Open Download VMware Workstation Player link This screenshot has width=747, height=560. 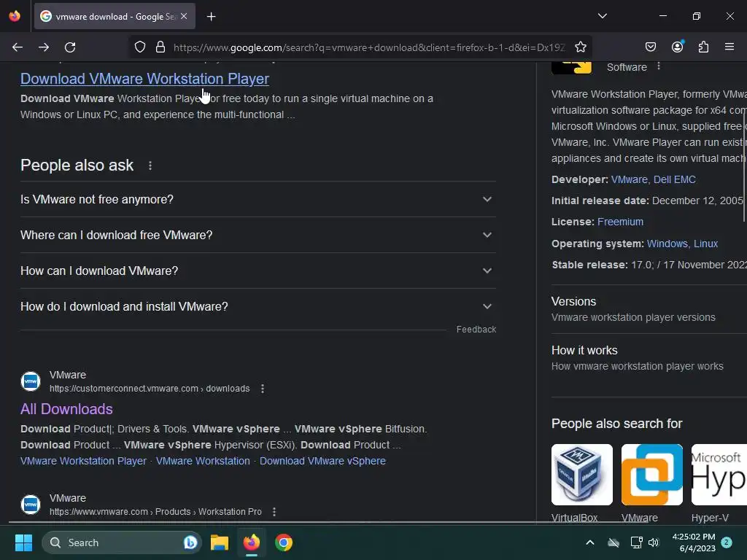(x=145, y=79)
